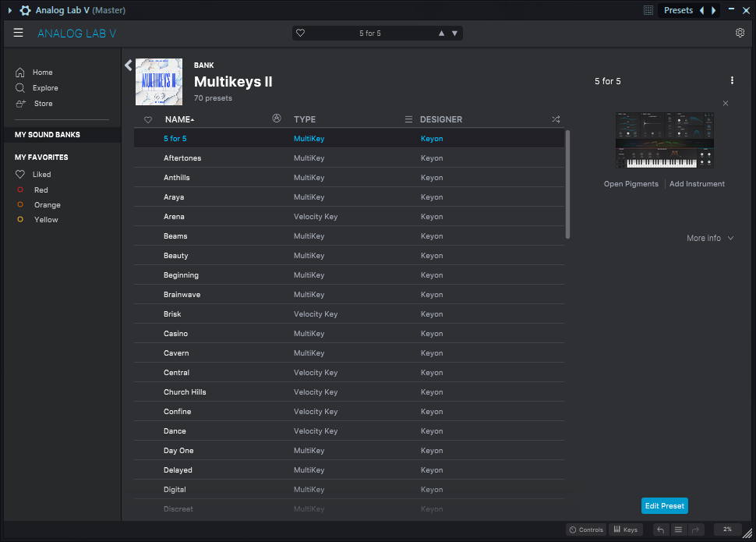Go to previous preset with top bar up arrow
Screen dimensions: 756x542
pyautogui.click(x=441, y=34)
